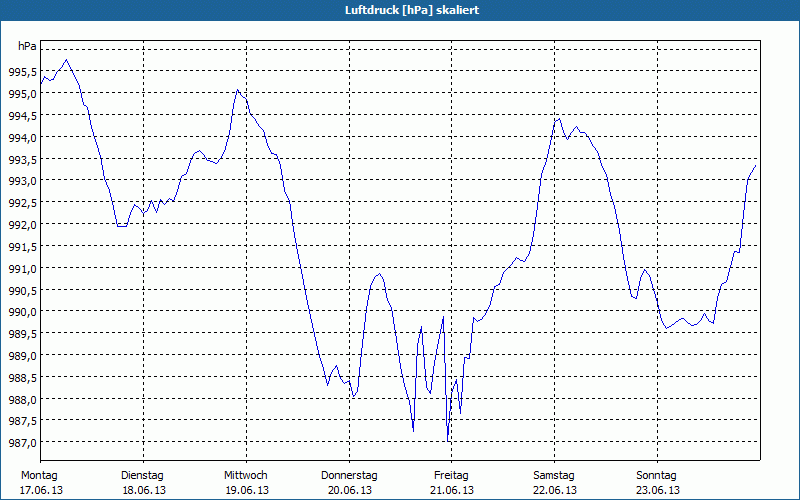Image resolution: width=800 pixels, height=500 pixels.
Task: Select the 991,0 axis value
Action: (x=22, y=268)
